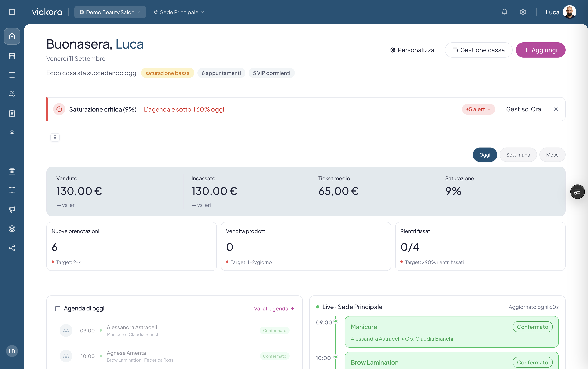This screenshot has width=588, height=369.
Task: Click the Aggiungi button
Action: point(540,50)
